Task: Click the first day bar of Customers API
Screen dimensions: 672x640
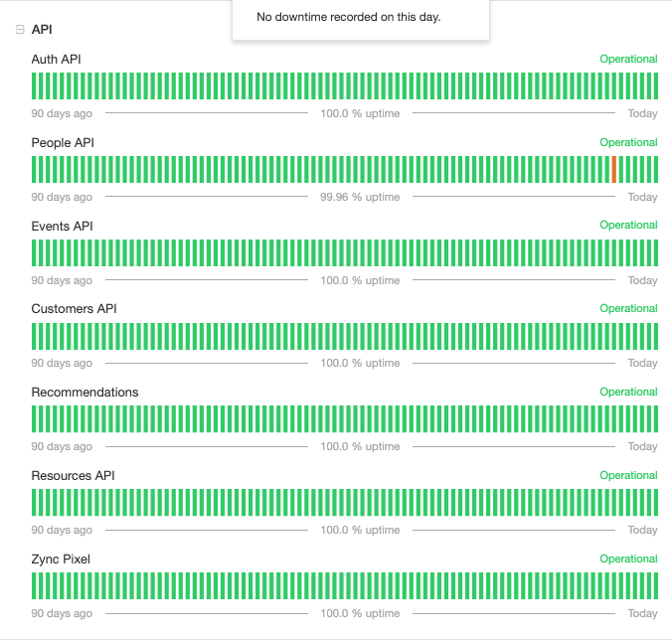Action: click(34, 336)
